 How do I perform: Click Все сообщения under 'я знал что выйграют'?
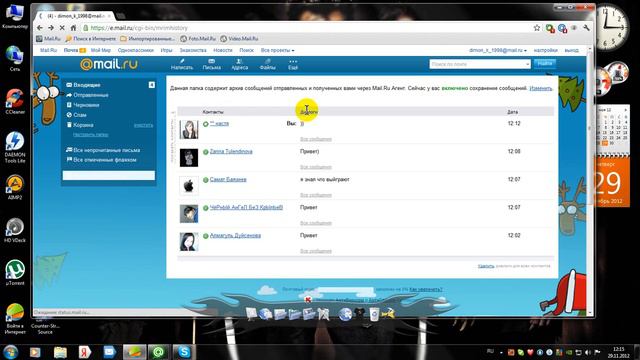point(316,195)
